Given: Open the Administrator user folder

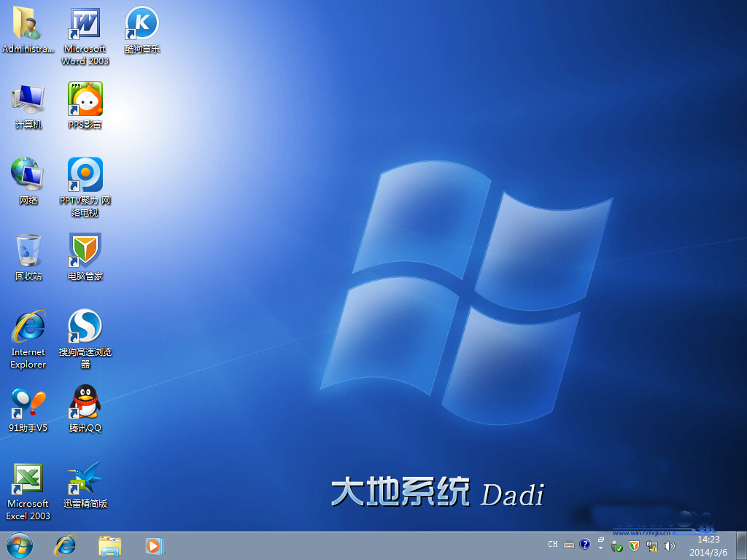Looking at the screenshot, I should [x=28, y=24].
